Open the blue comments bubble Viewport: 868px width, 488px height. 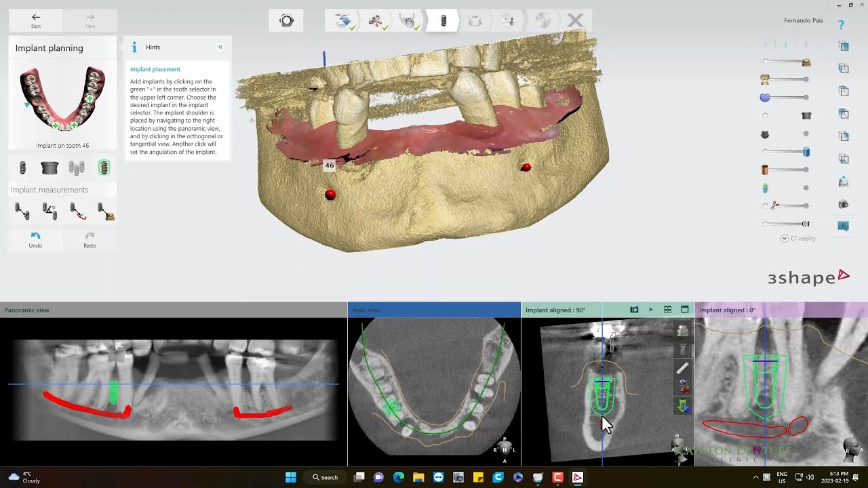pyautogui.click(x=844, y=226)
